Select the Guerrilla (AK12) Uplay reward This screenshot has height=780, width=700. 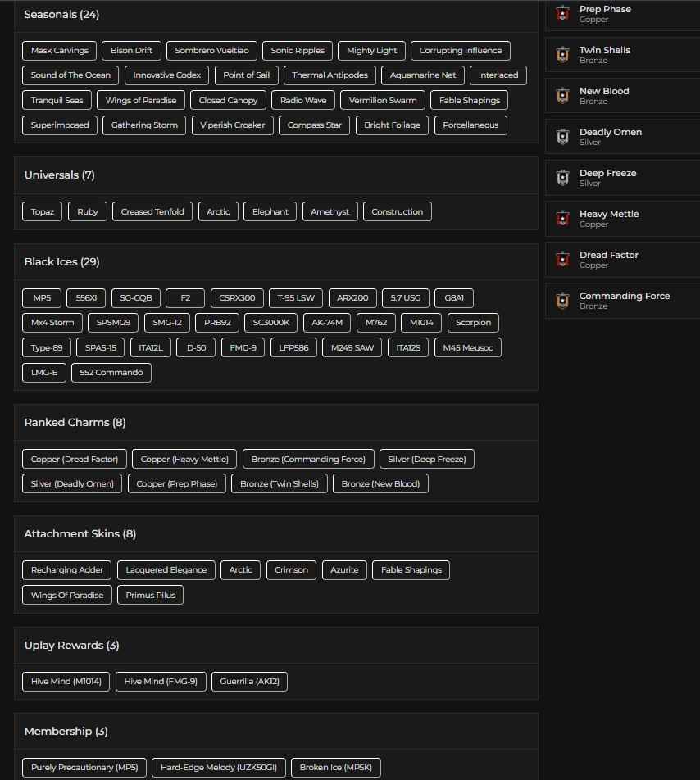click(x=249, y=682)
